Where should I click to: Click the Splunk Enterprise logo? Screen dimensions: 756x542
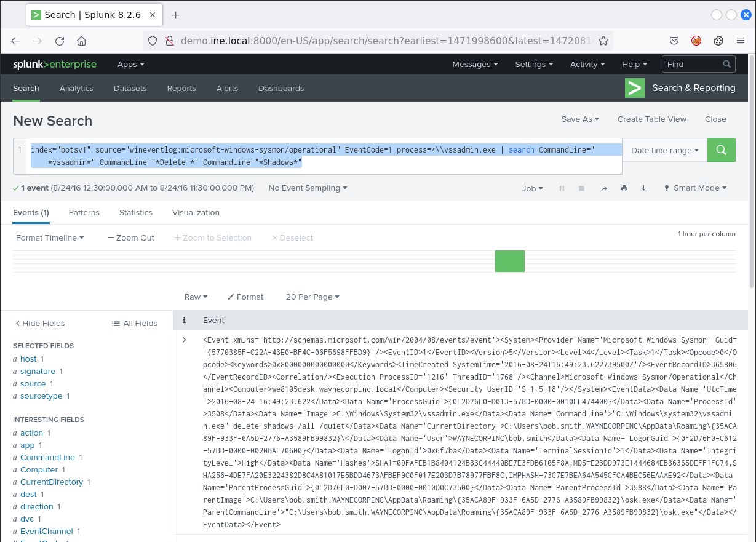tap(55, 64)
